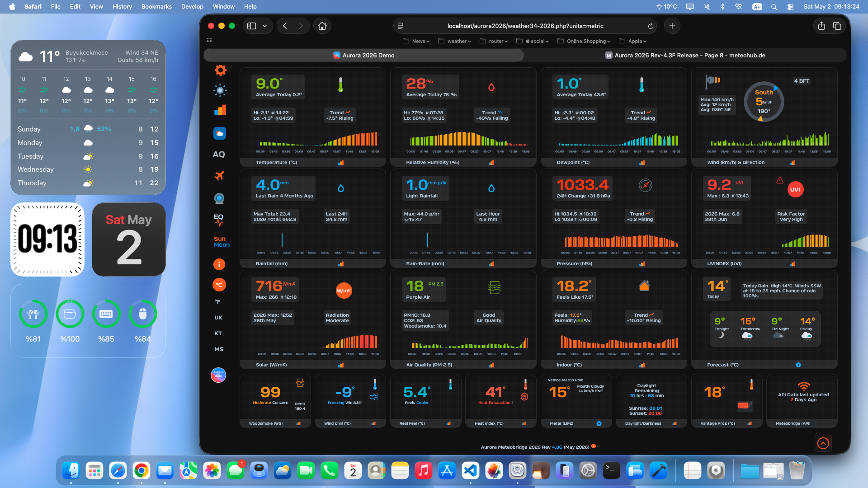Expand the Online Shopping bookmarks folder
Image resolution: width=868 pixels, height=488 pixels.
tap(584, 41)
